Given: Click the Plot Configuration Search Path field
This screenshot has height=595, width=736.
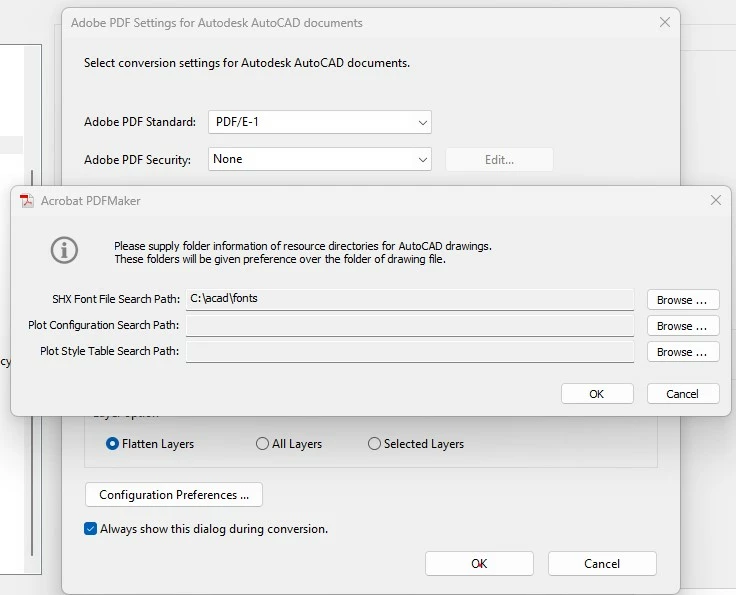Looking at the screenshot, I should [410, 326].
